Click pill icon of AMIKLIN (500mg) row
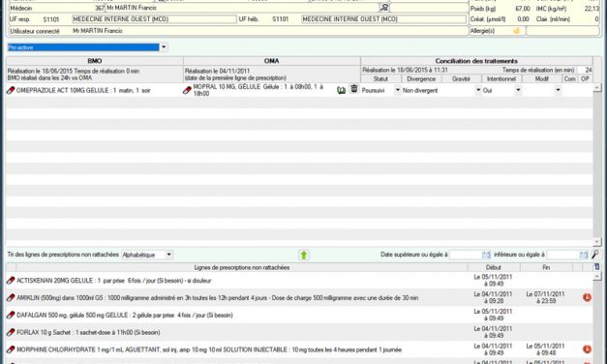 [11, 298]
